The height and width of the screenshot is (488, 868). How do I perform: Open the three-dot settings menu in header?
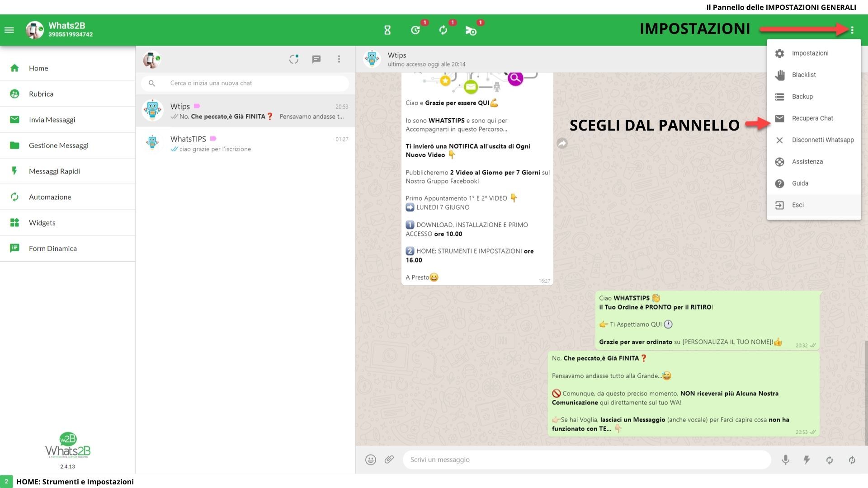coord(852,30)
